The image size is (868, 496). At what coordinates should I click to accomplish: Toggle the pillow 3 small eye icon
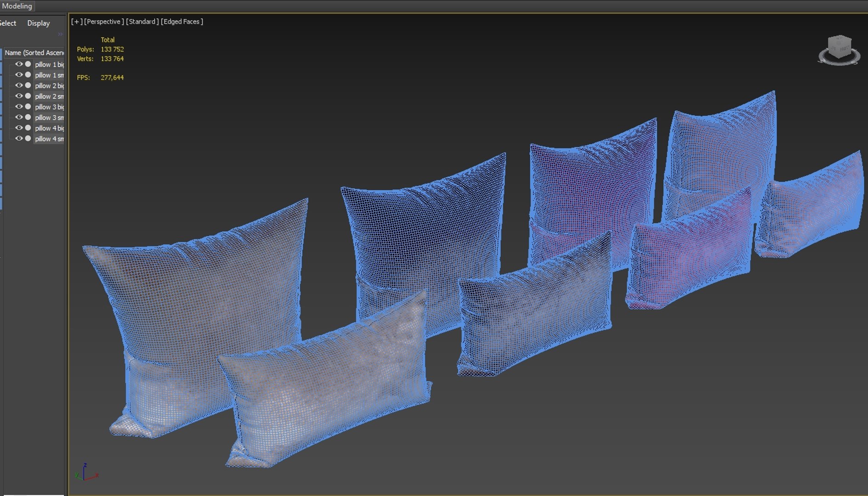(19, 117)
